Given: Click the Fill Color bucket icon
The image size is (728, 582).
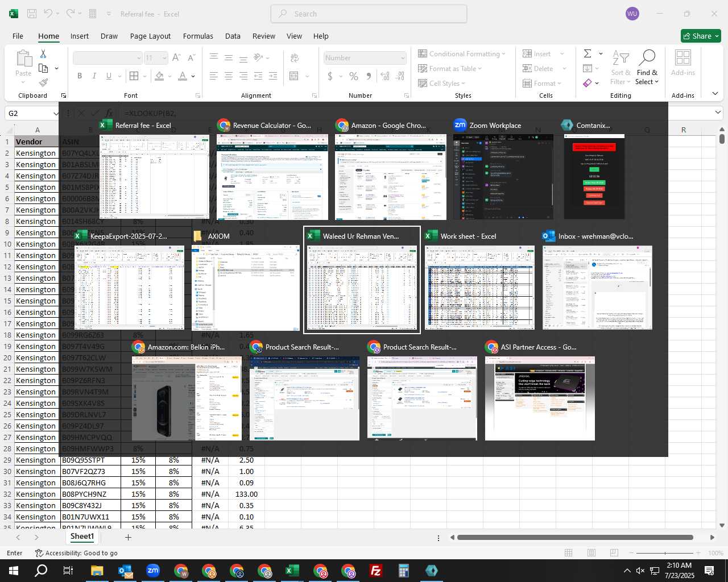Looking at the screenshot, I should [x=160, y=76].
